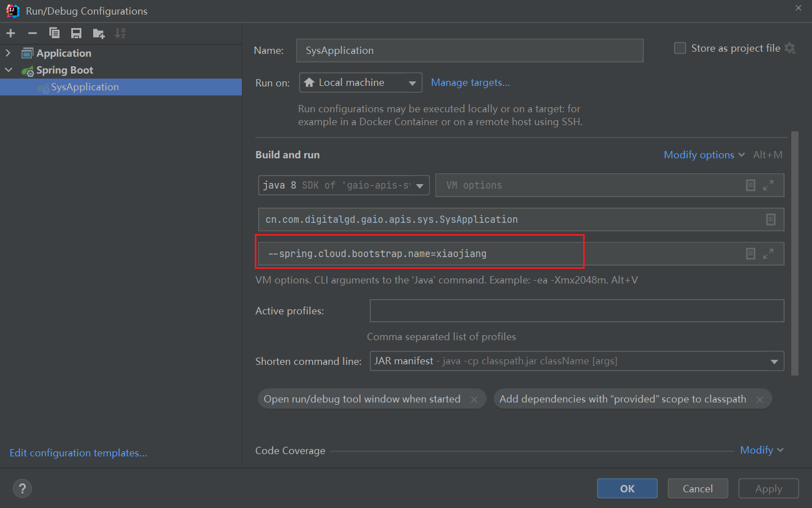Expand the program arguments field
This screenshot has width=812, height=508.
click(x=768, y=254)
